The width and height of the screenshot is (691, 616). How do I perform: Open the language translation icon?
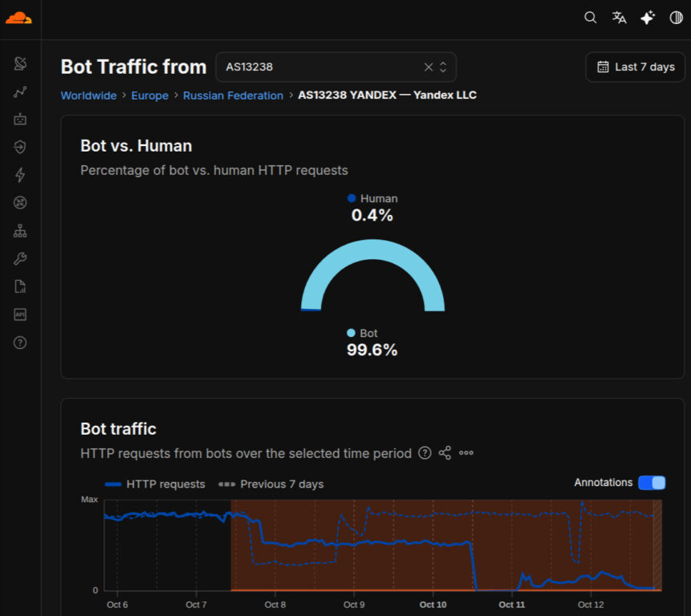click(x=619, y=18)
